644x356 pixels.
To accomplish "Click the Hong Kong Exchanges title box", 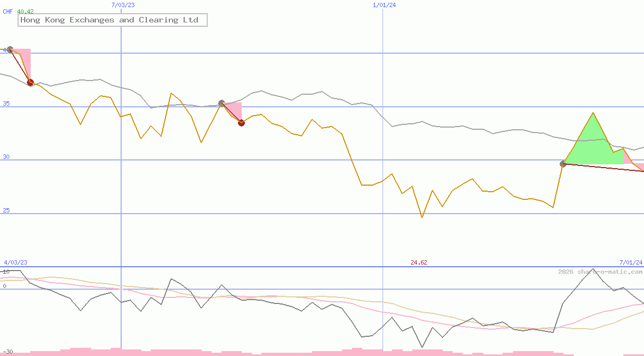I will click(112, 20).
